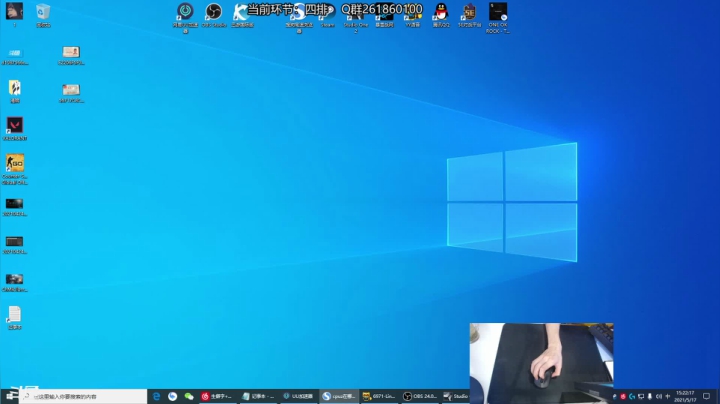720x404 pixels.
Task: Open the OMG game screenshot thumbnail
Action: (x=15, y=282)
